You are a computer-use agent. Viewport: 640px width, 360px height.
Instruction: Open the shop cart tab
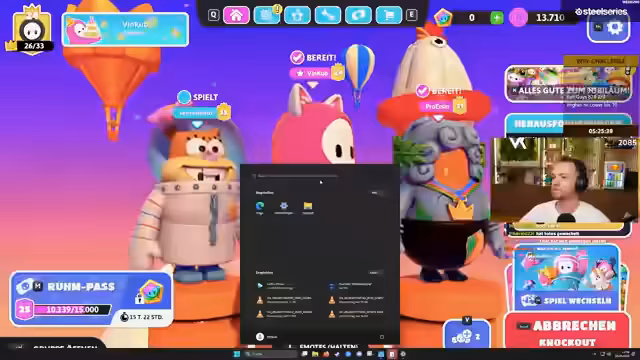[389, 15]
